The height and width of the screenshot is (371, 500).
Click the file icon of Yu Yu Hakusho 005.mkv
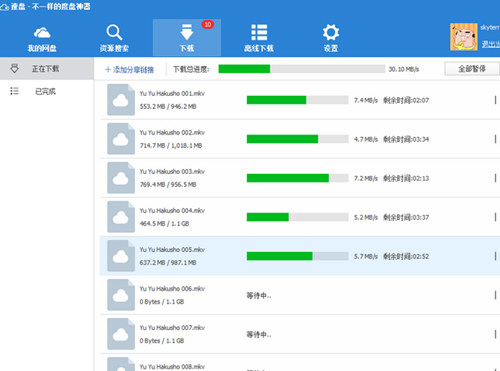pos(121,256)
